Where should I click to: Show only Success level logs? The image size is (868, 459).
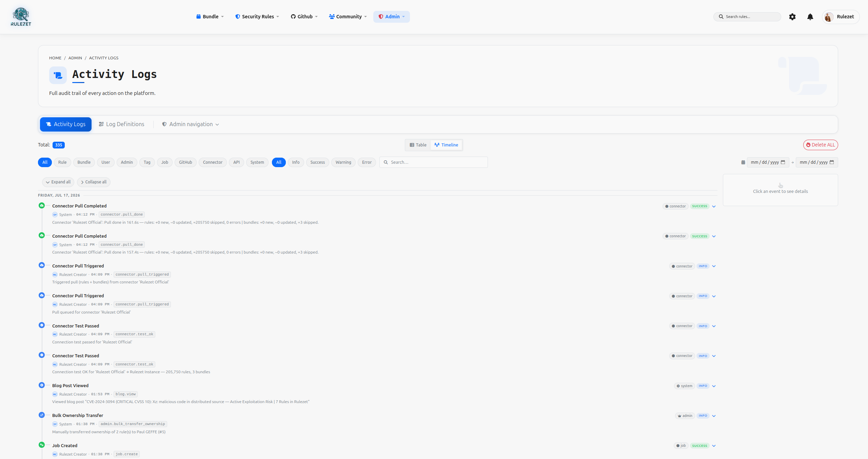tap(318, 162)
